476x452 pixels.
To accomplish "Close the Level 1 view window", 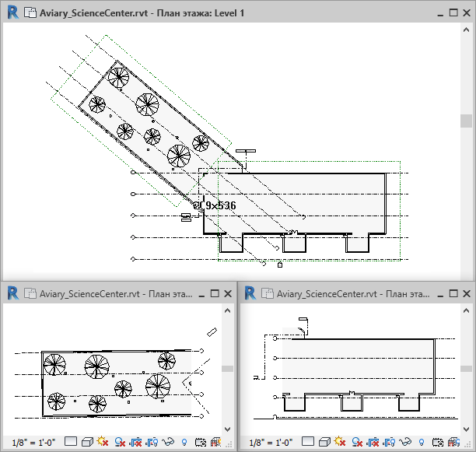I will 467,12.
